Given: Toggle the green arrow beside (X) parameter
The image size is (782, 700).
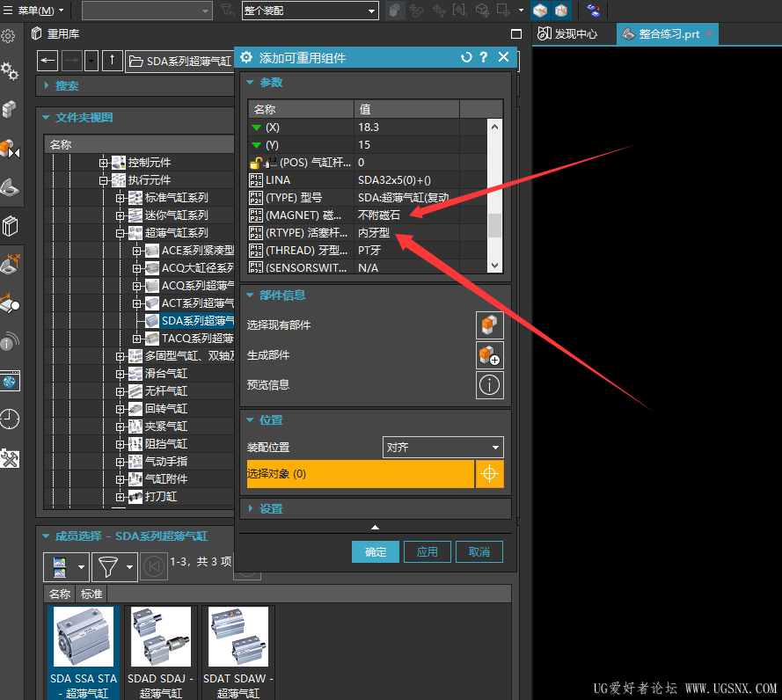Looking at the screenshot, I should click(257, 127).
